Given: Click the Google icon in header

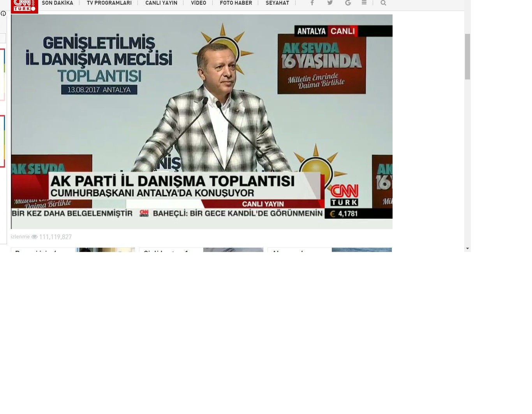Looking at the screenshot, I should (x=348, y=3).
